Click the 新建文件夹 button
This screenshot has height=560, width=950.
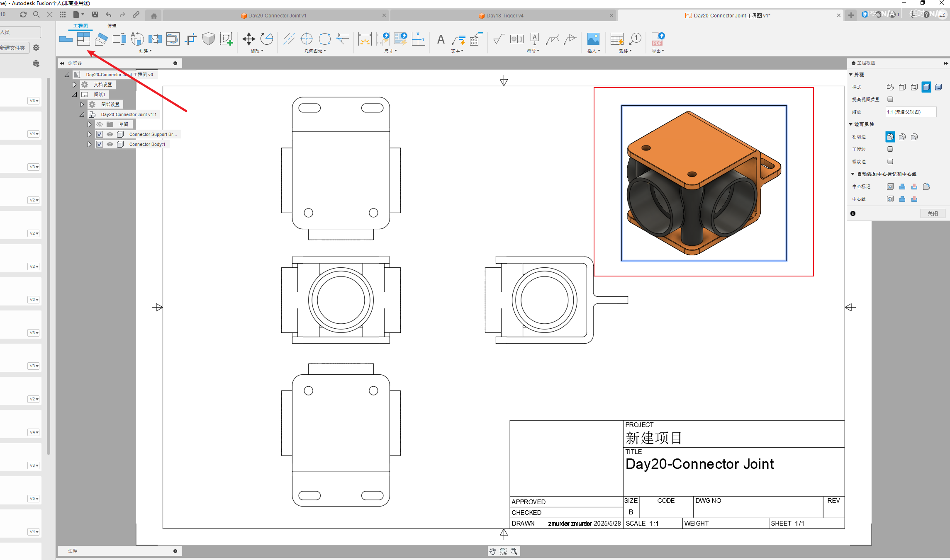[x=14, y=48]
